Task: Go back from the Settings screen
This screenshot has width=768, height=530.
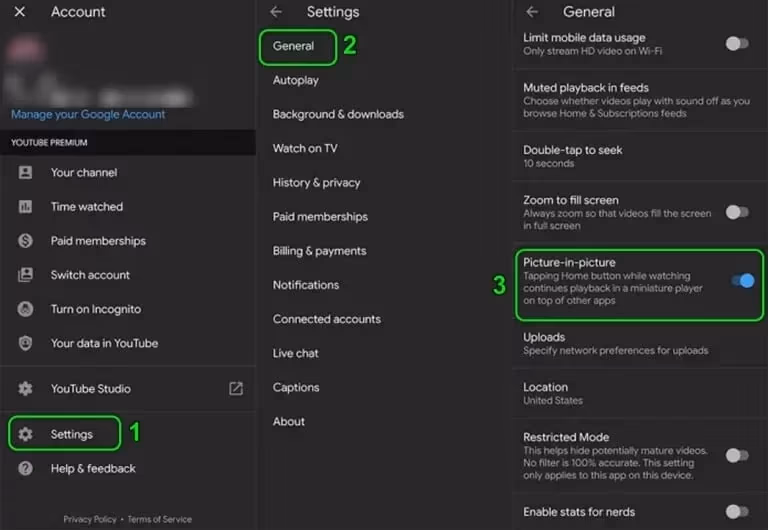Action: pyautogui.click(x=277, y=12)
